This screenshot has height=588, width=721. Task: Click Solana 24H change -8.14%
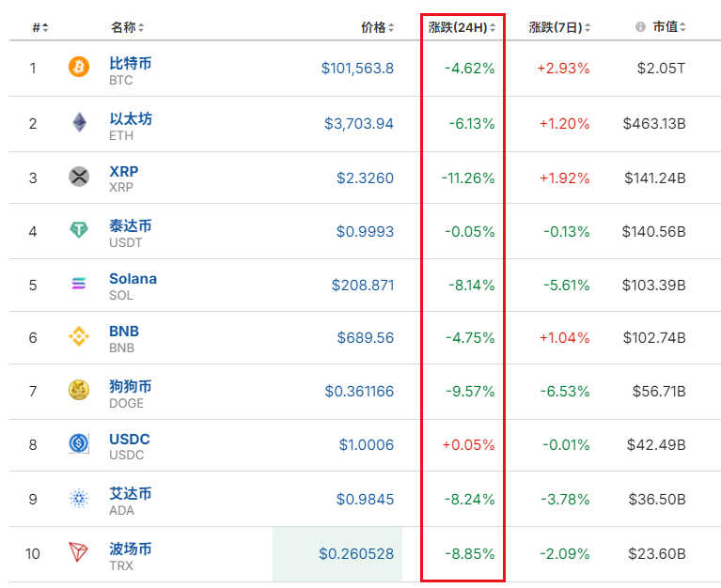[472, 286]
